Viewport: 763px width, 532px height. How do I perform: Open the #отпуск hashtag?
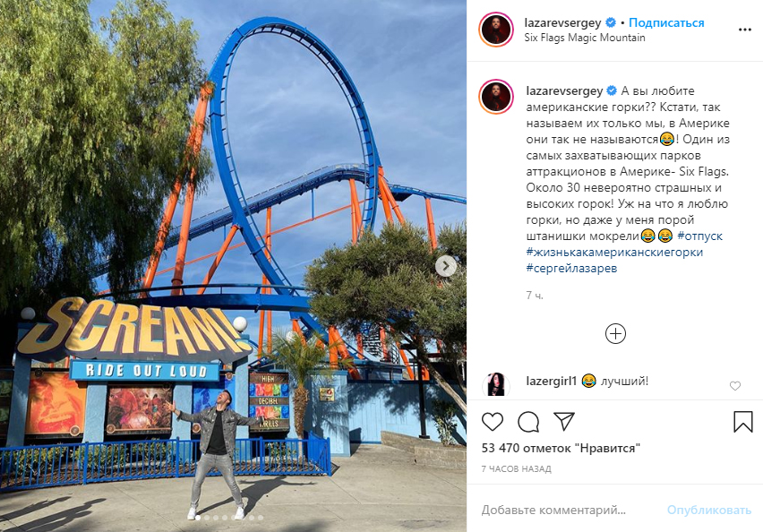coord(699,236)
